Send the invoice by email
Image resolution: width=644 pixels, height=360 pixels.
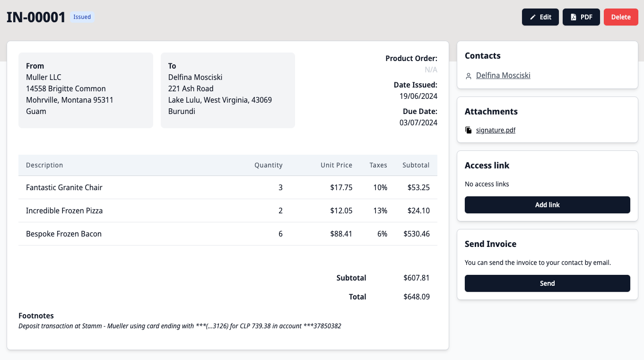coord(547,283)
